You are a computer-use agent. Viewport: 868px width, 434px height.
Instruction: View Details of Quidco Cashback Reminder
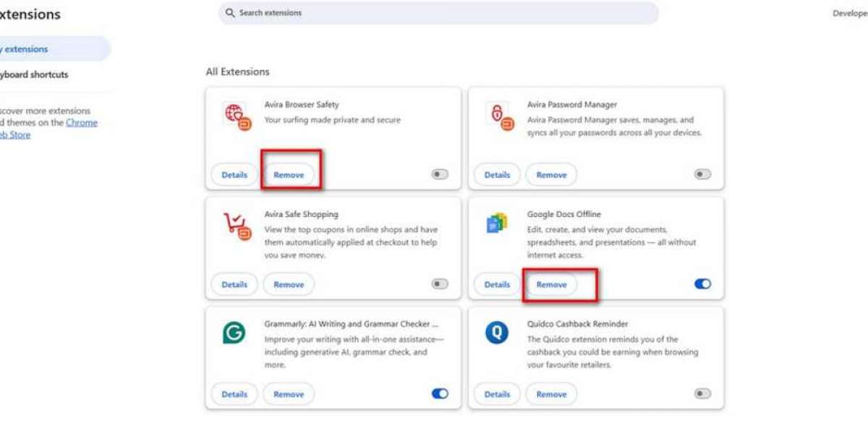497,395
